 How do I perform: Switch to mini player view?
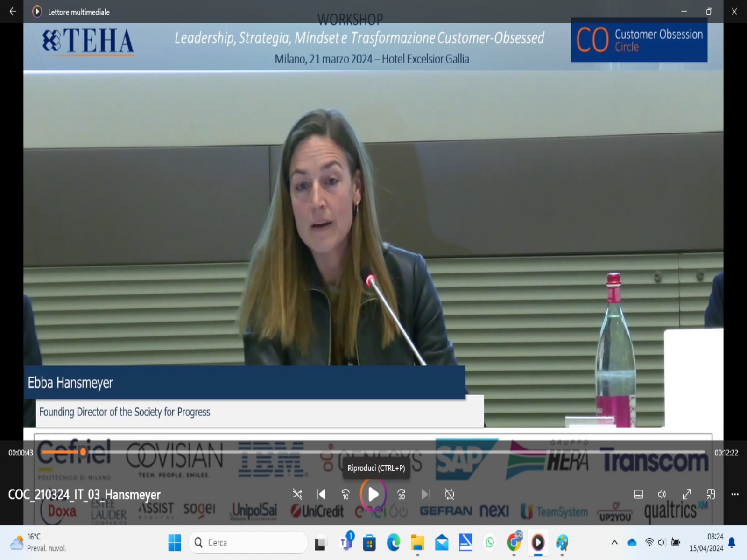click(x=711, y=494)
